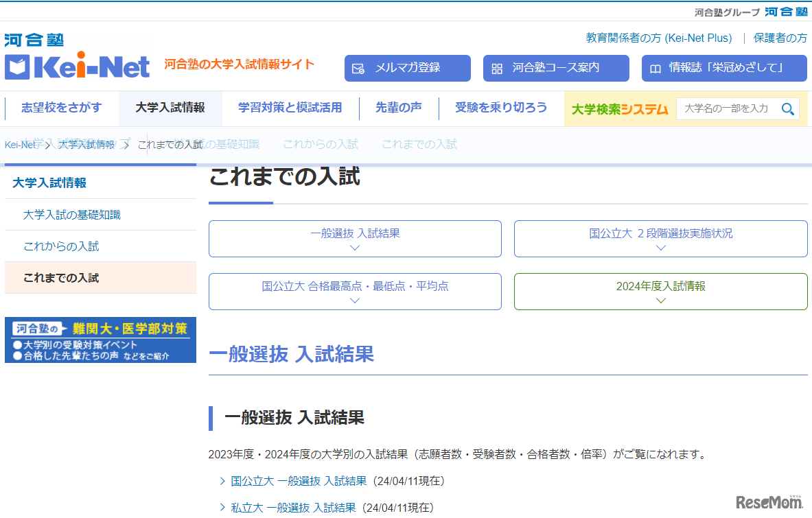Click the grid icon for 河合塾コース案内
The image size is (812, 518).
point(497,69)
